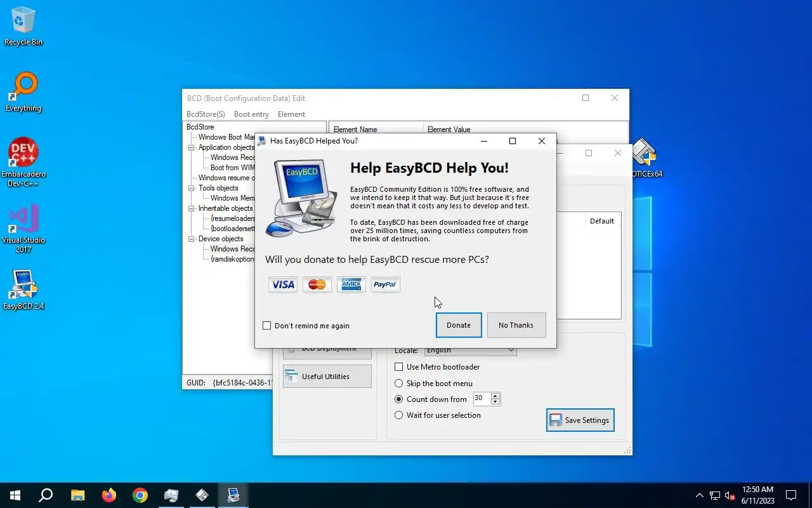Collapse the Device objects tree node
The image size is (812, 508).
tap(192, 239)
